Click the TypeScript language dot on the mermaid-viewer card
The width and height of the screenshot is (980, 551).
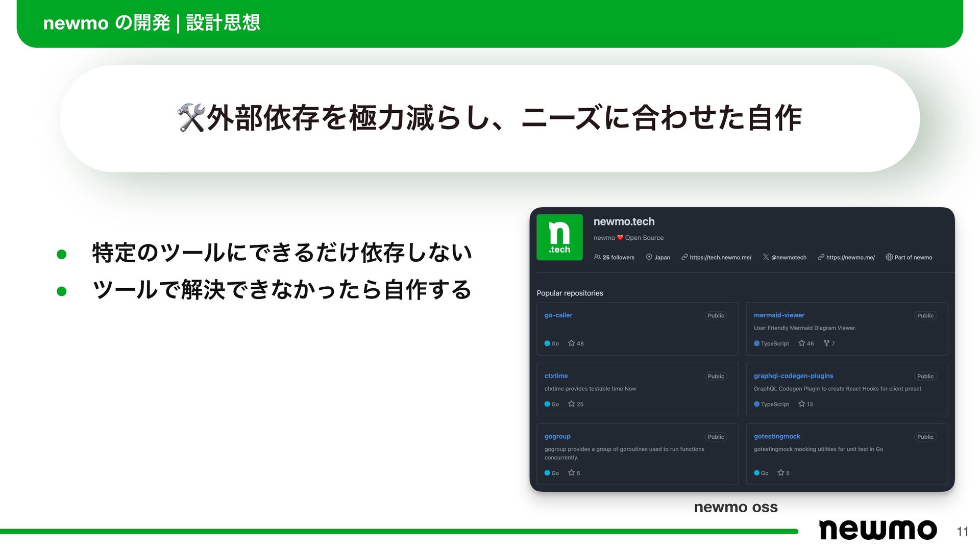click(756, 343)
